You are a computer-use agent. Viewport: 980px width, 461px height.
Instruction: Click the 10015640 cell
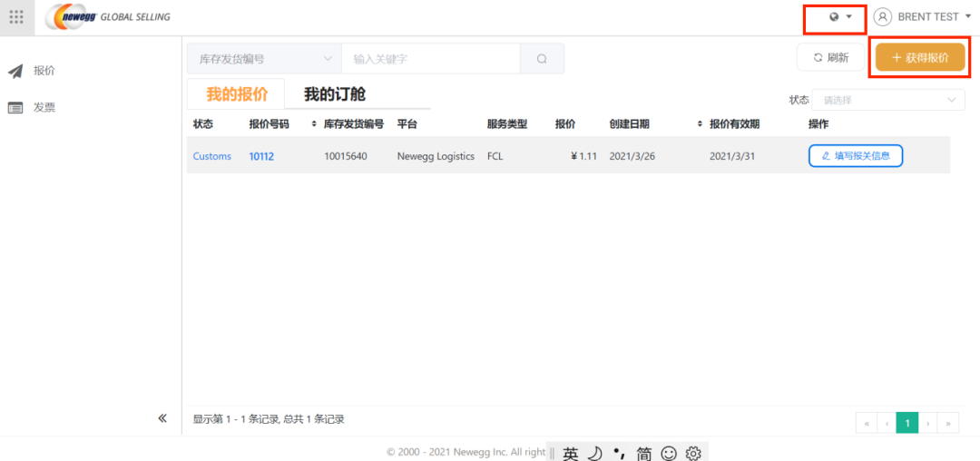(x=346, y=156)
